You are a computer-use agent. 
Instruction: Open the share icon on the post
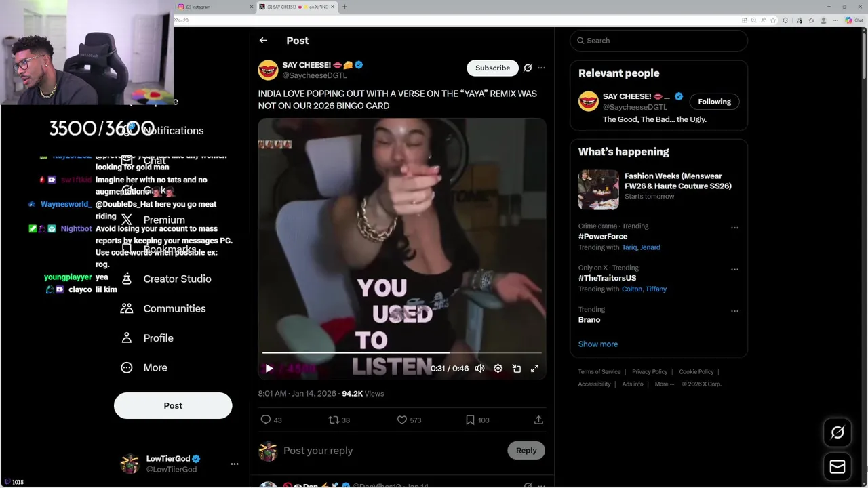click(538, 420)
